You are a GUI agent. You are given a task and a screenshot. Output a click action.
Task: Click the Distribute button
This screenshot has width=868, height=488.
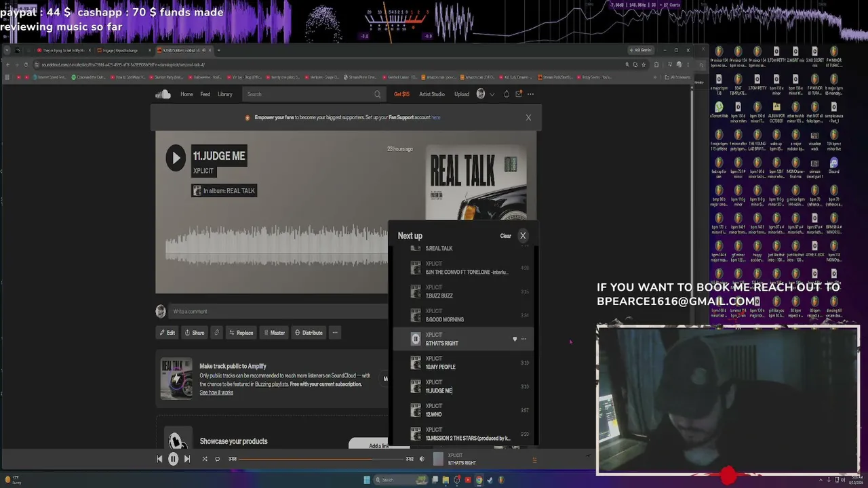pos(309,333)
